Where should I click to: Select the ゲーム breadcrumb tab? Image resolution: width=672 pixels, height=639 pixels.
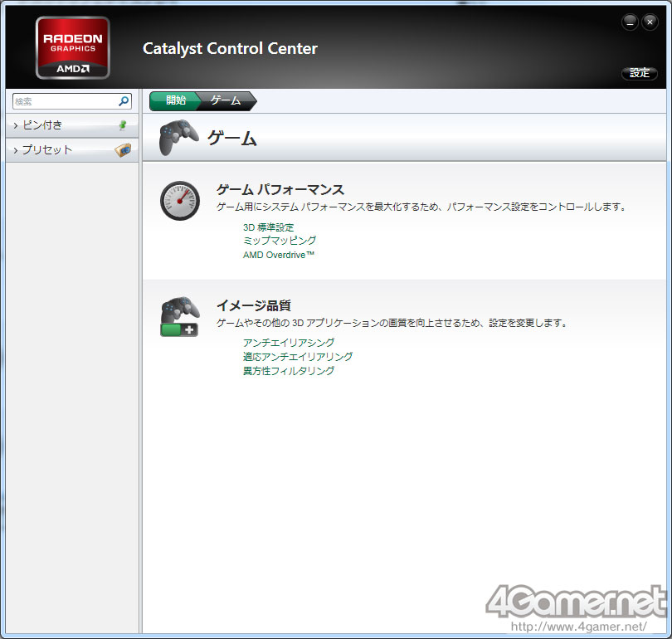(x=226, y=100)
